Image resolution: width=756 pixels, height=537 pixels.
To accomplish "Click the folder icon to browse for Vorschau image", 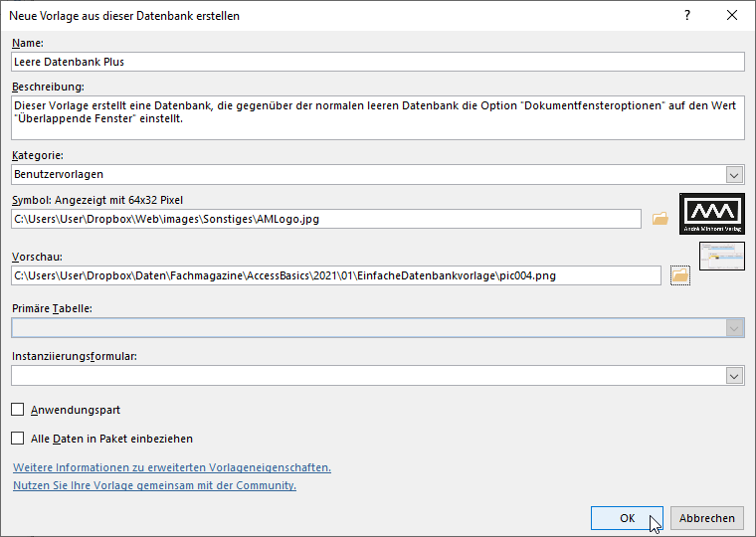I will [680, 275].
